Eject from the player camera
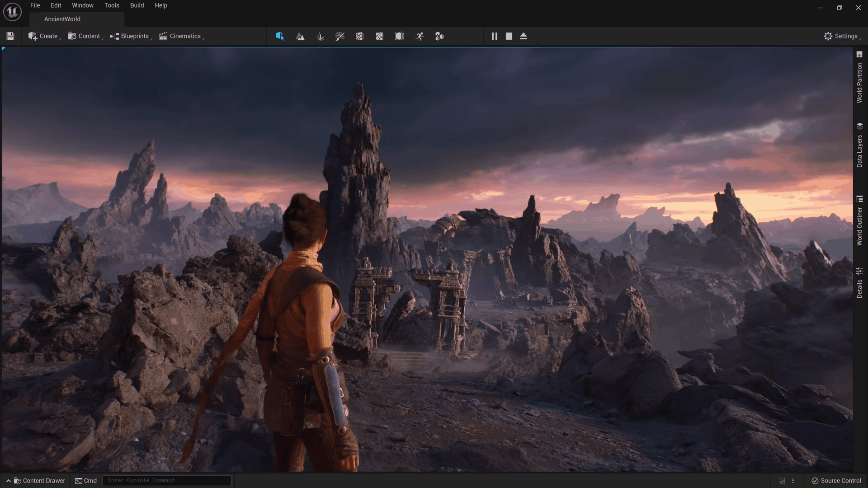The height and width of the screenshot is (488, 868). point(524,36)
